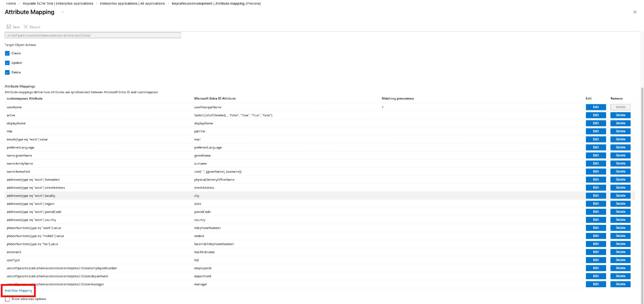Delete the preferredLanguage mapping
This screenshot has width=644, height=304.
tap(621, 147)
